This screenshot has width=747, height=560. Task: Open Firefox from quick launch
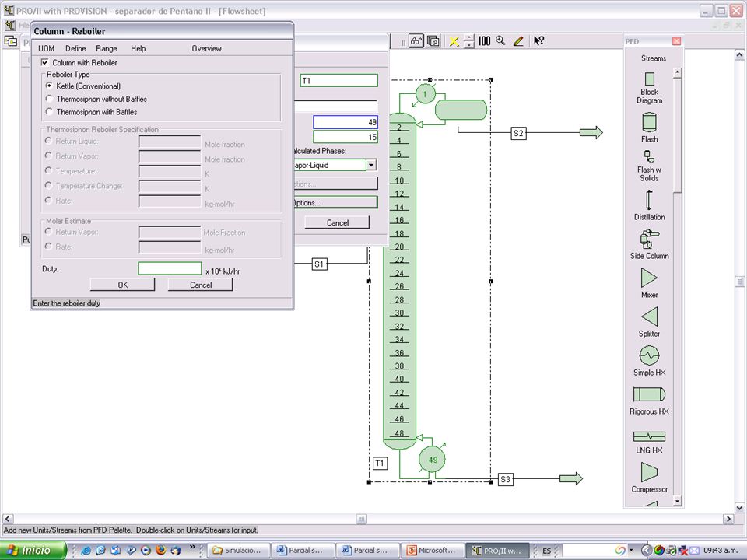click(160, 550)
